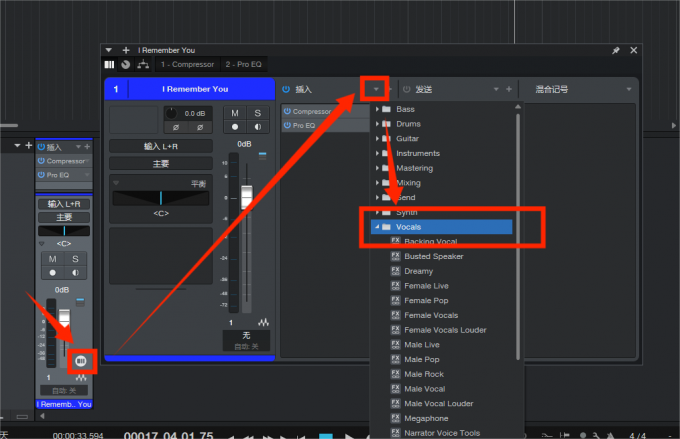680x439 pixels.
Task: Toggle input monitor in channel editor
Action: point(258,127)
